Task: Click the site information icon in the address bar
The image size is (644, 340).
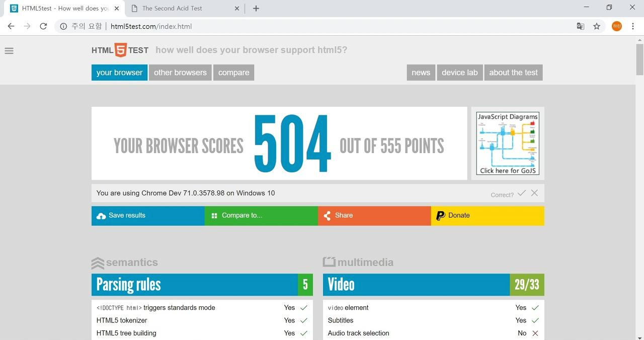Action: coord(63,26)
